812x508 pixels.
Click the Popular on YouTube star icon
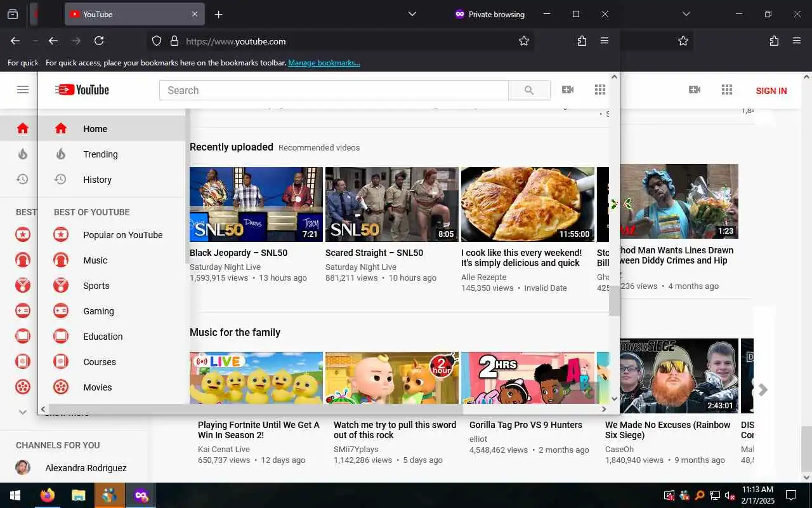(61, 235)
